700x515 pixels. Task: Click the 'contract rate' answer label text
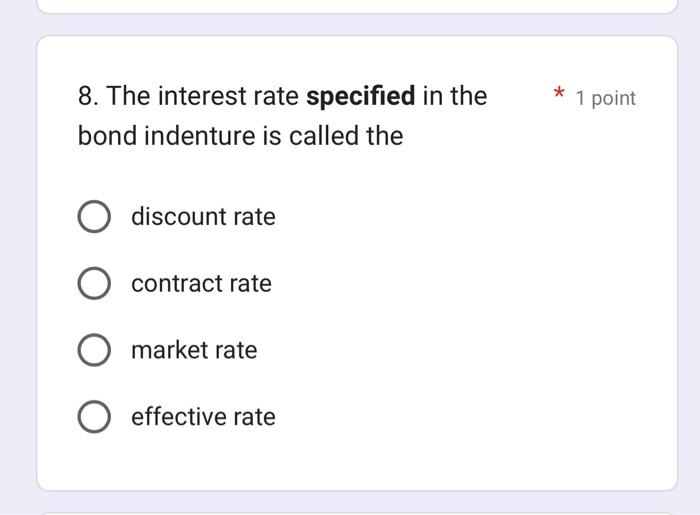(x=201, y=283)
